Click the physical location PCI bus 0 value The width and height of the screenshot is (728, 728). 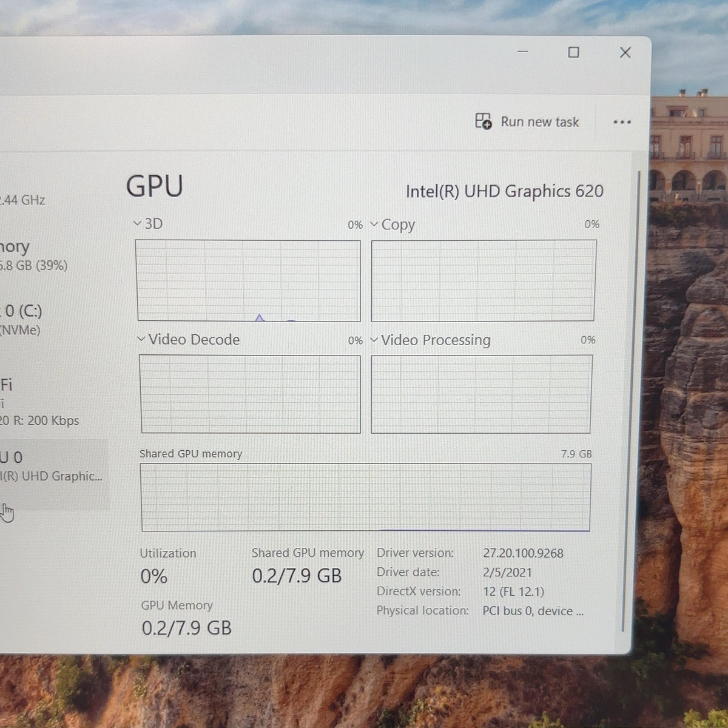tap(533, 611)
